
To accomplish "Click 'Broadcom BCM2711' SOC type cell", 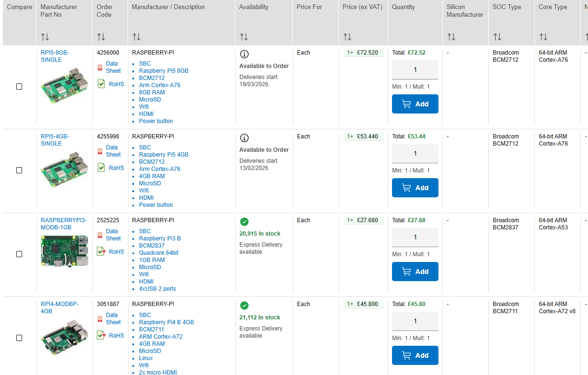I will pyautogui.click(x=506, y=307).
